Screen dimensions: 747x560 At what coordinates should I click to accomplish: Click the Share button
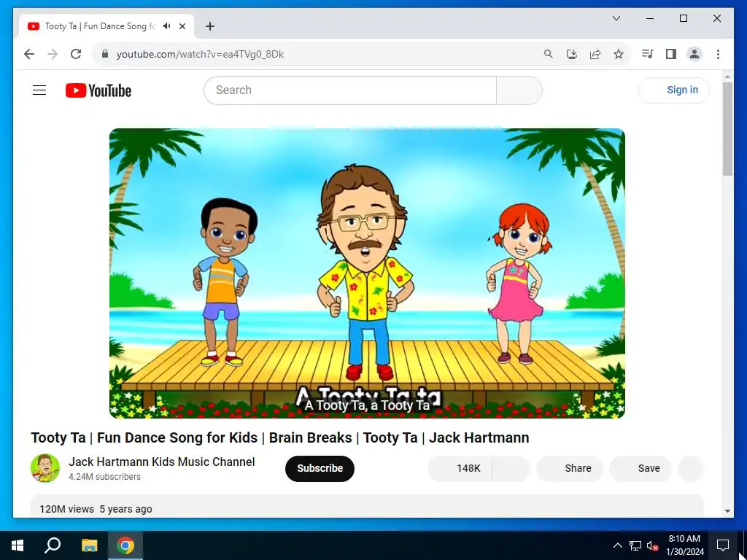(x=570, y=469)
